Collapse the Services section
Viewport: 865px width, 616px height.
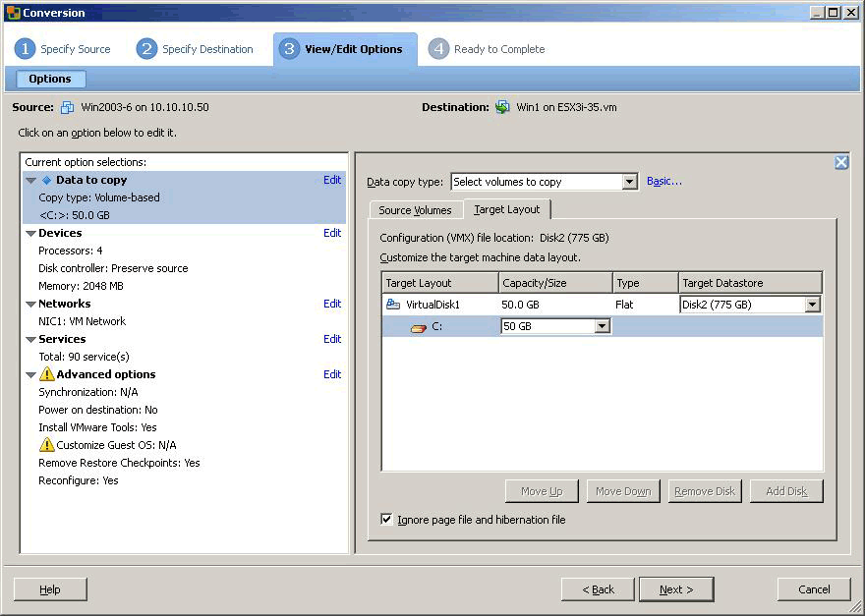point(30,340)
